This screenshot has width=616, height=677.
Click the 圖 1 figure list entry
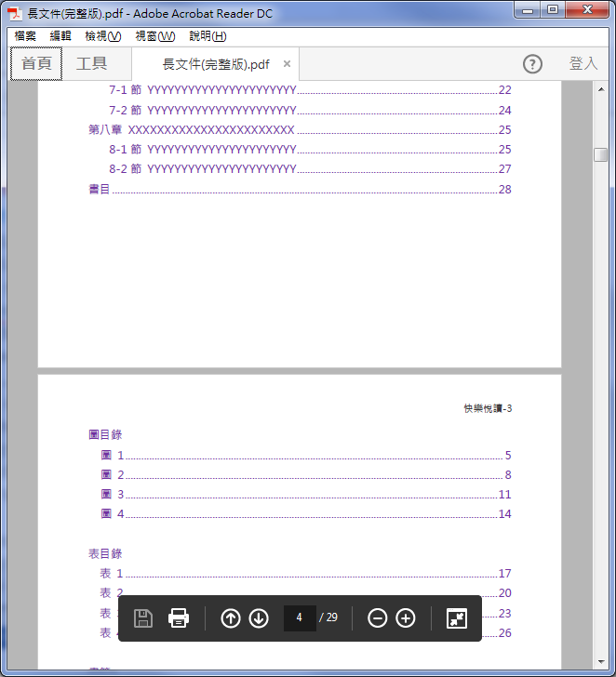(x=306, y=455)
